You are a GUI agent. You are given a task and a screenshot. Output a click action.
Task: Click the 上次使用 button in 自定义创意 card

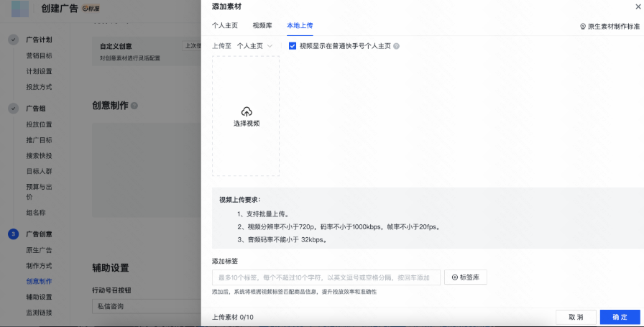tap(191, 46)
